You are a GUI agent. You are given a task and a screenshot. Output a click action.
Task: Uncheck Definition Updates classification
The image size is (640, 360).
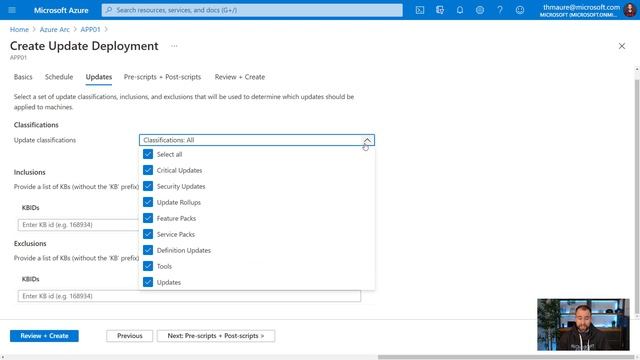tap(148, 250)
